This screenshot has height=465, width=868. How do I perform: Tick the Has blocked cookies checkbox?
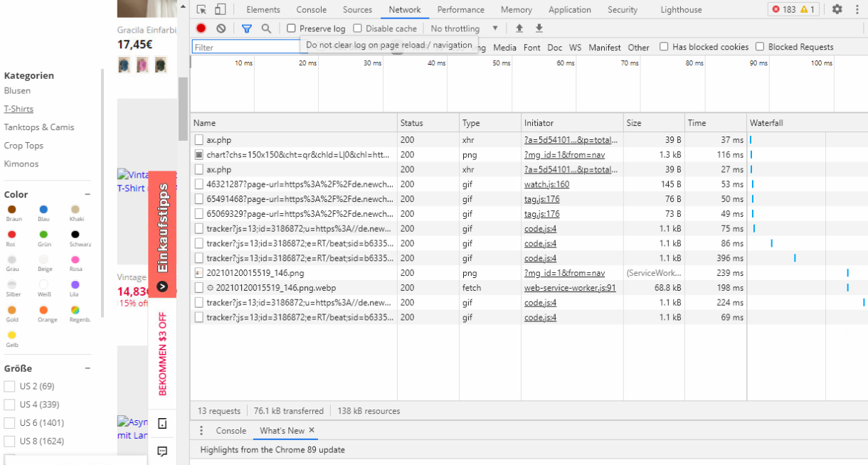pos(664,47)
